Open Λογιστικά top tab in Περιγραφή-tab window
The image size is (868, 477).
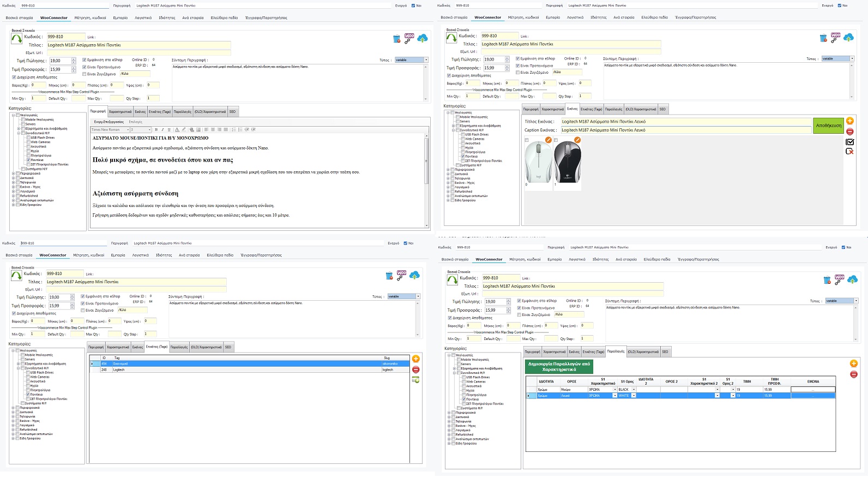pyautogui.click(x=143, y=18)
